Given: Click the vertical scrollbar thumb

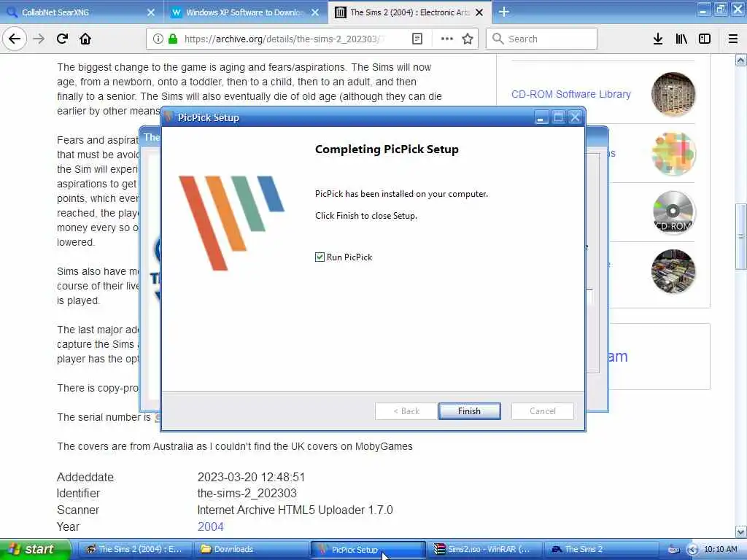Looking at the screenshot, I should click(x=741, y=237).
